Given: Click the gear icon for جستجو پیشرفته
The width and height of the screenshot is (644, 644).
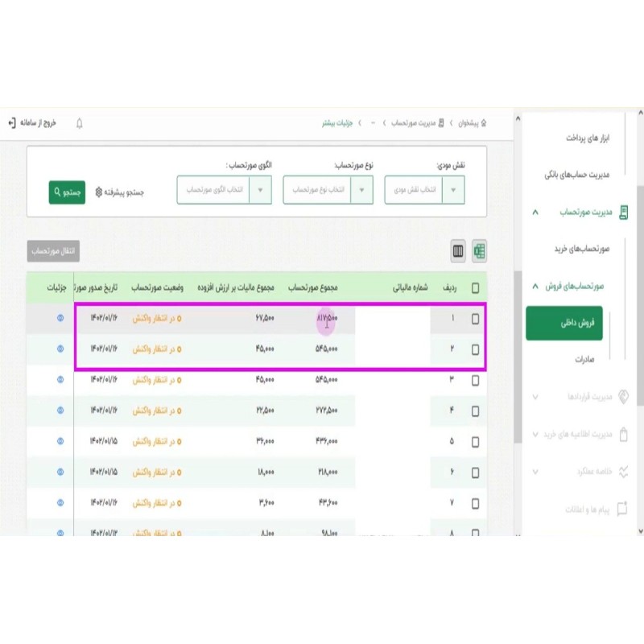Looking at the screenshot, I should [x=98, y=192].
